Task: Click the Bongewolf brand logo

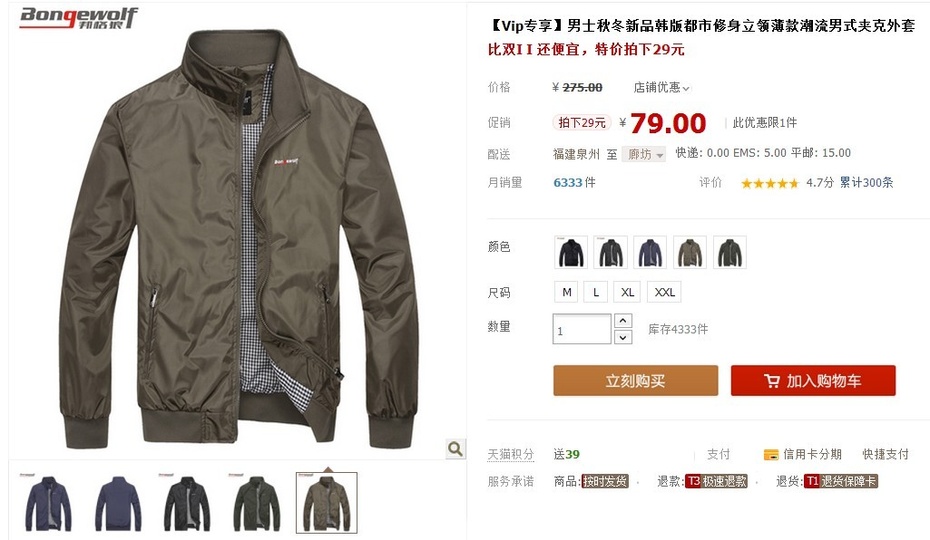Action: [78, 17]
